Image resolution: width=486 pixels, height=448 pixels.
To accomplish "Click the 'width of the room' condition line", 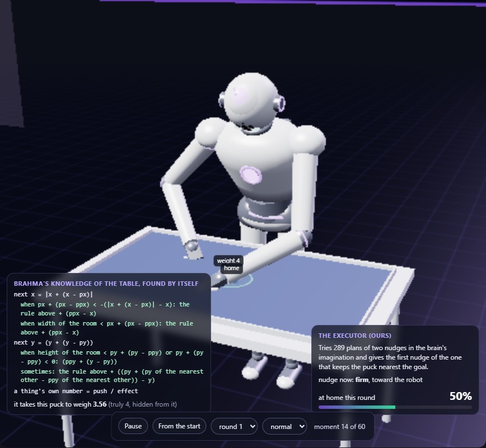I will [106, 328].
